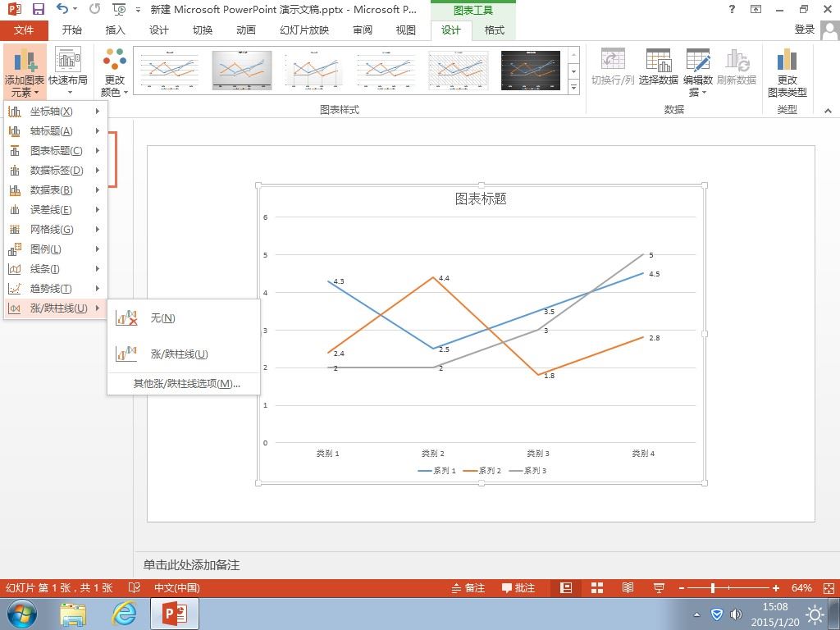
Task: Apply the gray gradient second chart style
Action: [x=242, y=71]
